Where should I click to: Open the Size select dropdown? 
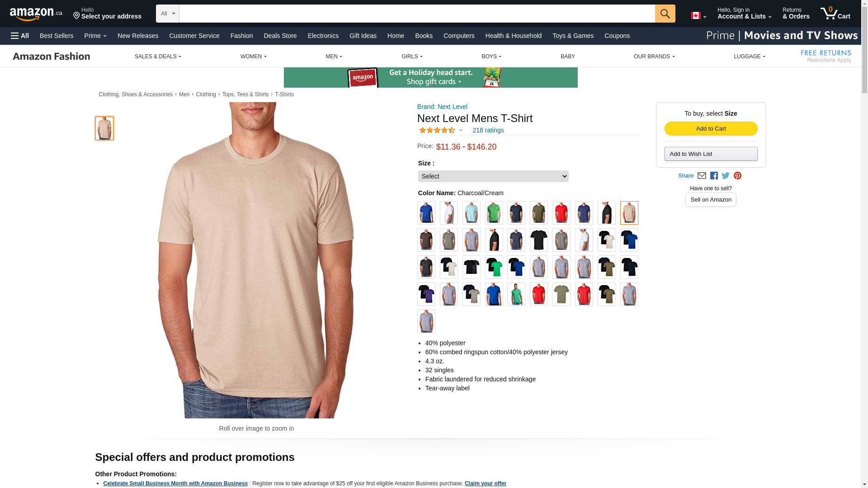click(493, 176)
